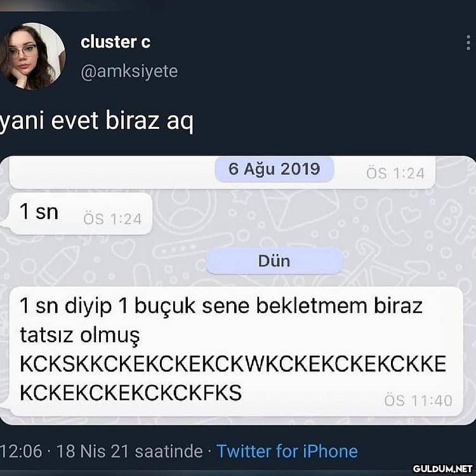The width and height of the screenshot is (476, 476).
Task: Select the tweet text yani evet biraz aq
Action: pyautogui.click(x=96, y=121)
